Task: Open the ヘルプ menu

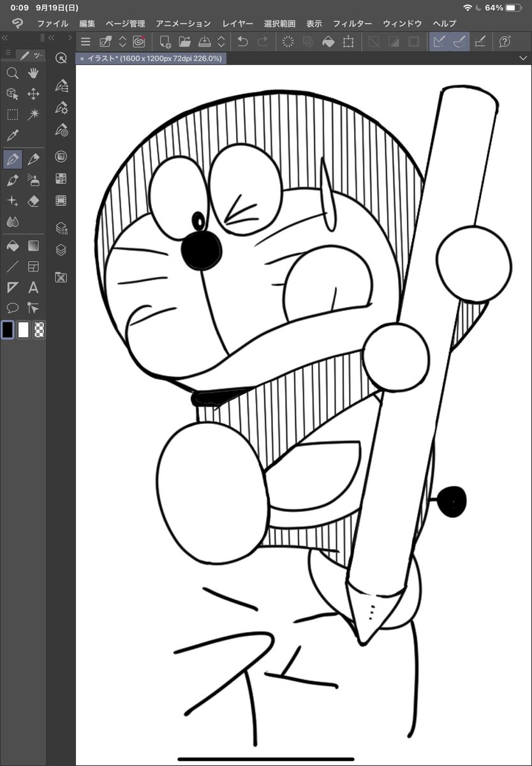Action: 444,24
